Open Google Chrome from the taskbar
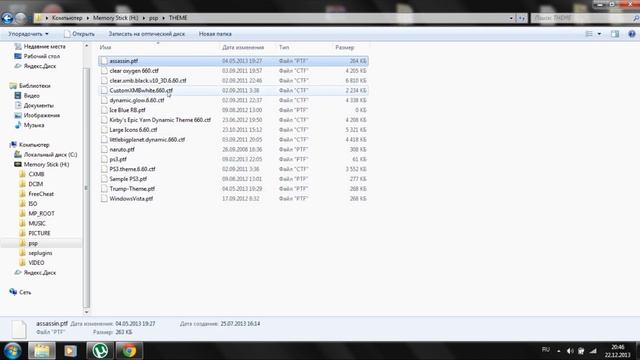 tap(129, 351)
